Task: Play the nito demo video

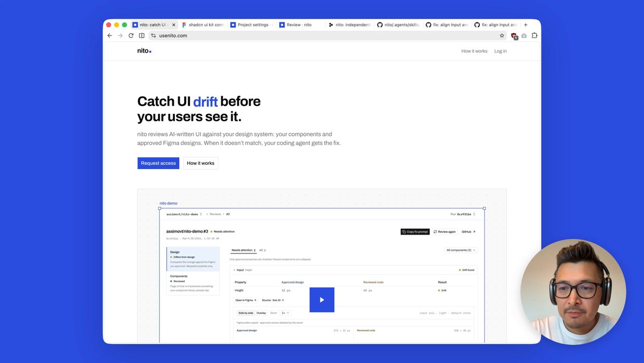Action: pos(322,300)
